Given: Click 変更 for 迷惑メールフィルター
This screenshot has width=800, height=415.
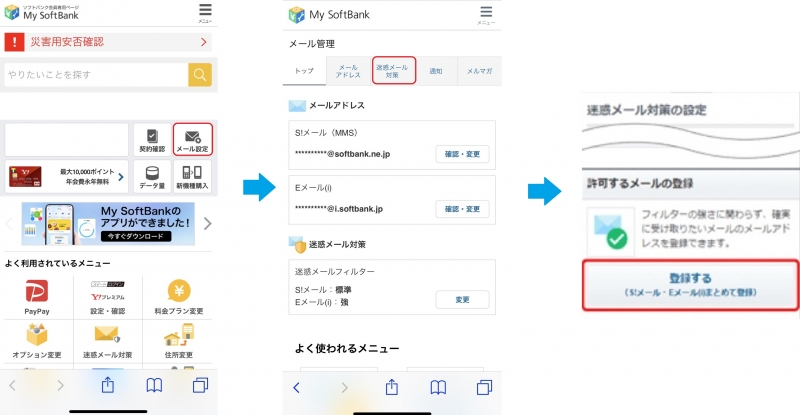Looking at the screenshot, I should tap(461, 299).
